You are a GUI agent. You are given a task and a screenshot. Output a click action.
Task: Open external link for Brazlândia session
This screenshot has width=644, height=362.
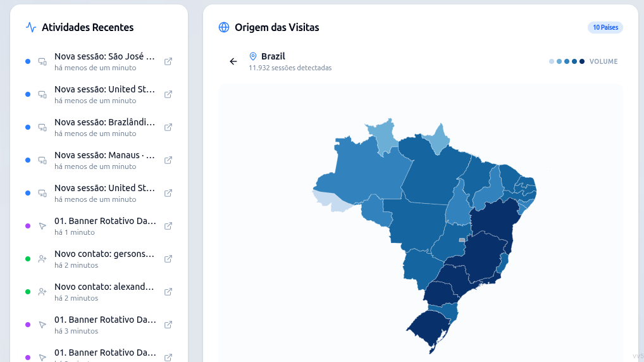coord(168,127)
